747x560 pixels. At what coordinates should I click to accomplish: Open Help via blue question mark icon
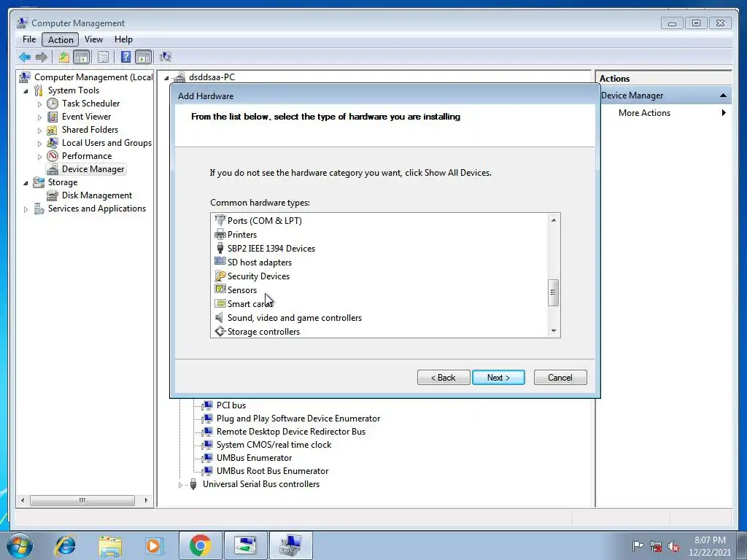pos(125,58)
